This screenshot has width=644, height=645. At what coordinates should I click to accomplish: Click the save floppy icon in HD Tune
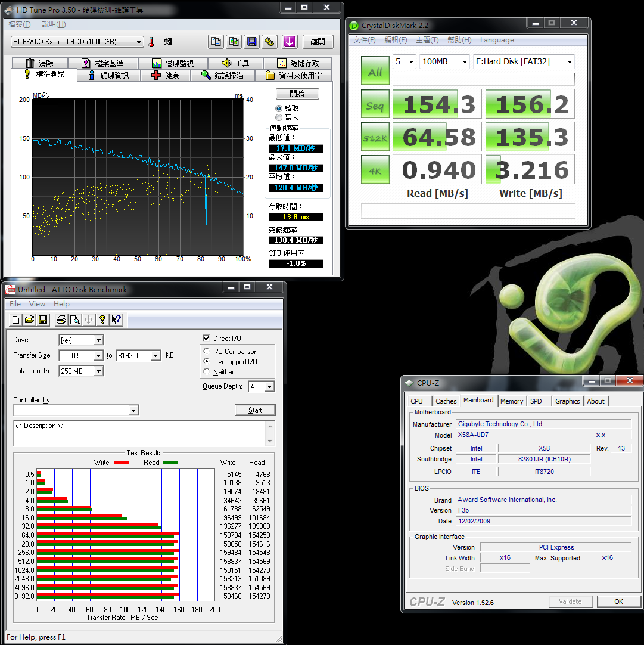(252, 42)
